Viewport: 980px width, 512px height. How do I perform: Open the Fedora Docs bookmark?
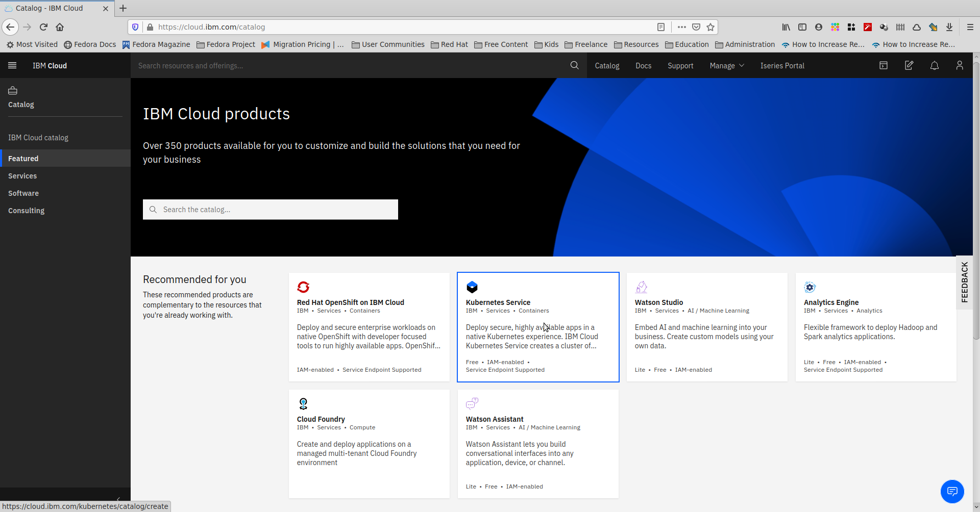click(x=90, y=44)
